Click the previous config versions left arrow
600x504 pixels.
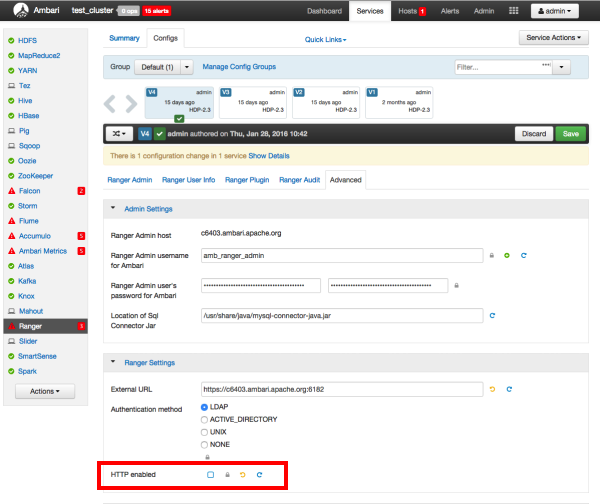[112, 103]
